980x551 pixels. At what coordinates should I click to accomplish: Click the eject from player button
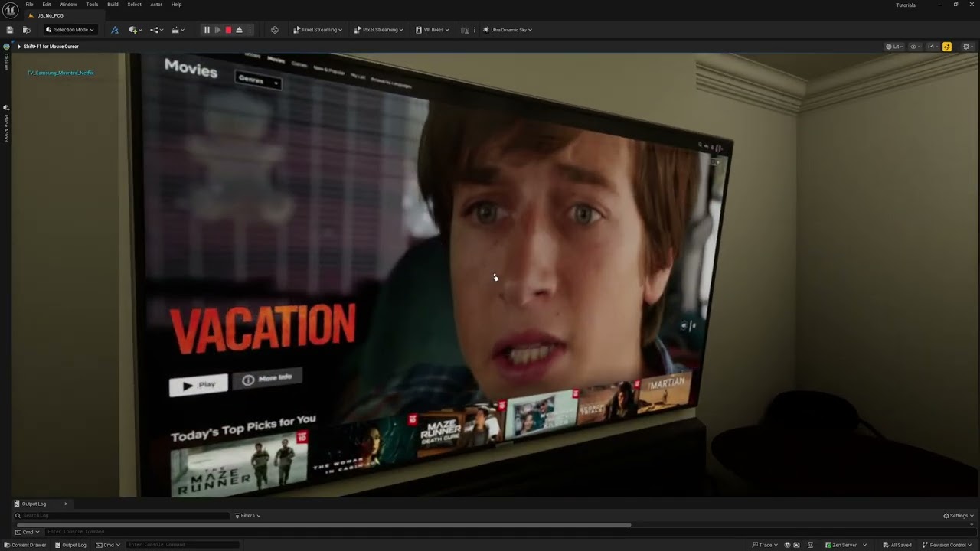tap(239, 30)
